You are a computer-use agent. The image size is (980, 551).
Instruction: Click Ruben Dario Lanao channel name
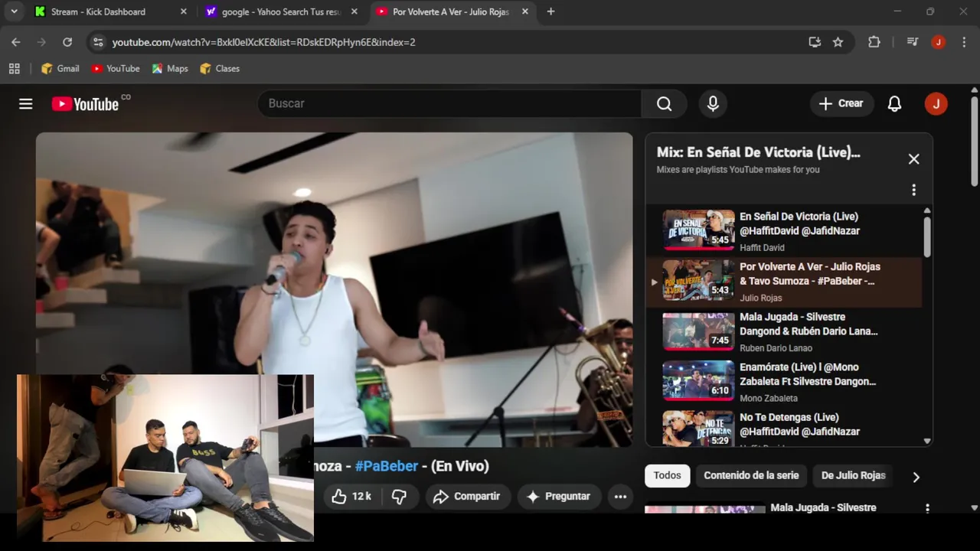point(777,348)
